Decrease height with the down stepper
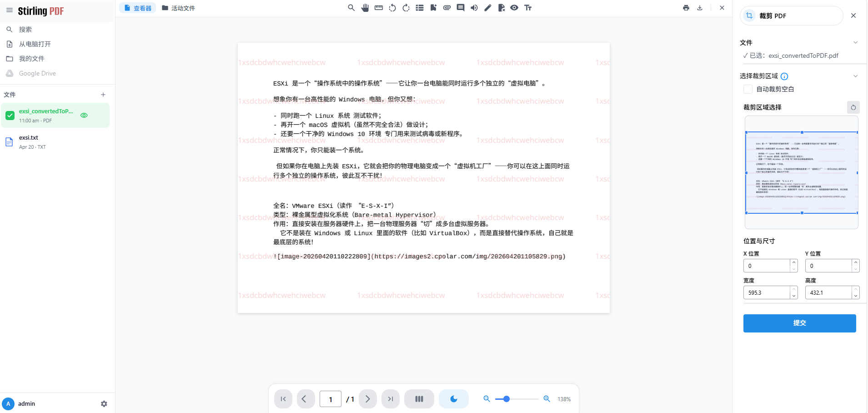Viewport: 868px width, 413px height. click(x=856, y=296)
